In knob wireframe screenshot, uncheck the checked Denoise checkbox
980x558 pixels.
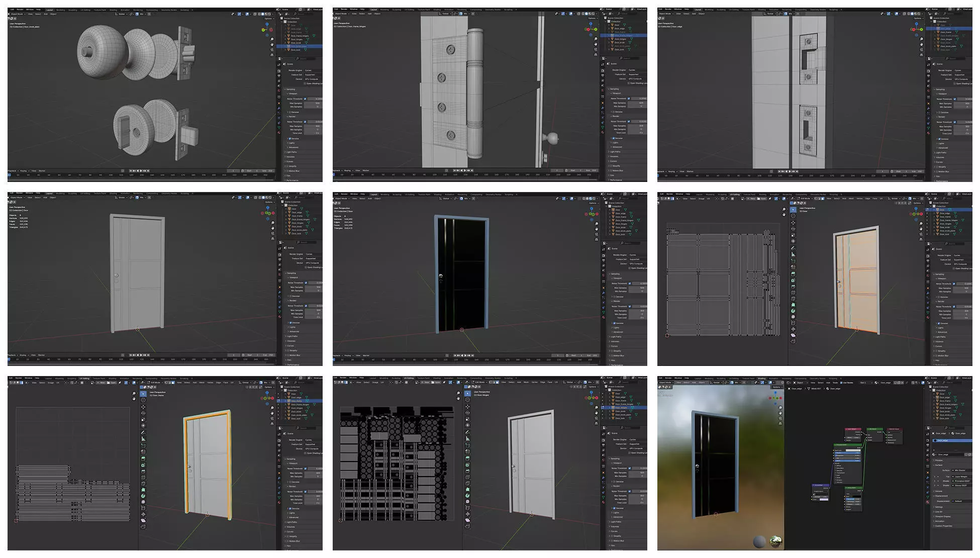(x=290, y=139)
